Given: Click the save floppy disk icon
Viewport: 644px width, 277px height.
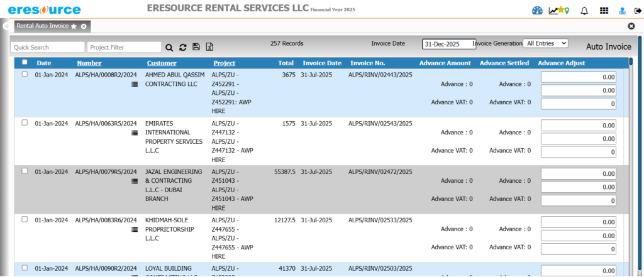Looking at the screenshot, I should pyautogui.click(x=196, y=47).
